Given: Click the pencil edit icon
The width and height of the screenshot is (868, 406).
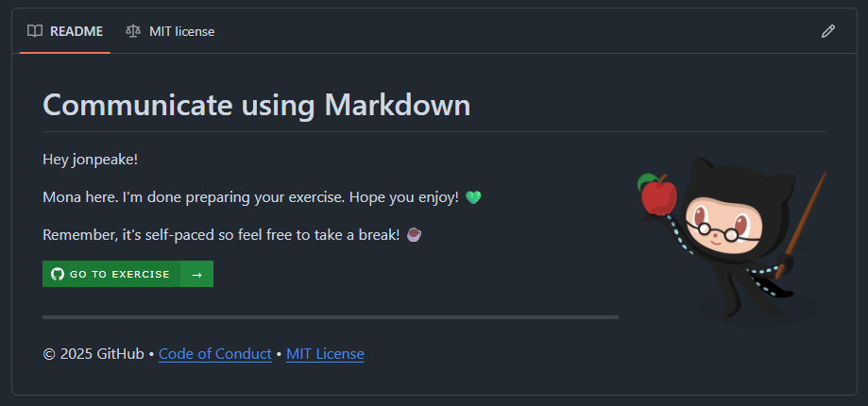Looking at the screenshot, I should point(827,31).
